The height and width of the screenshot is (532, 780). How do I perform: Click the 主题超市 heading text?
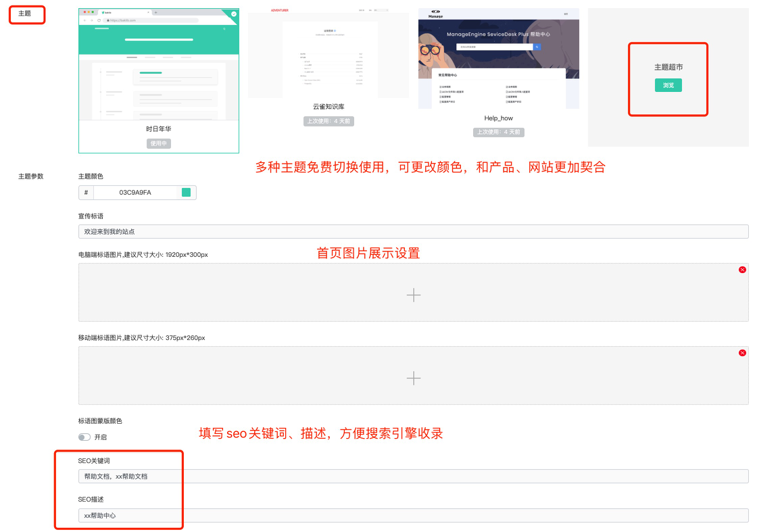pyautogui.click(x=668, y=67)
